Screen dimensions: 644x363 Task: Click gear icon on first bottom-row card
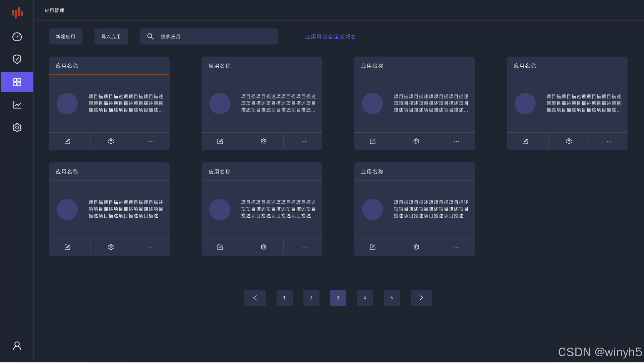(111, 247)
